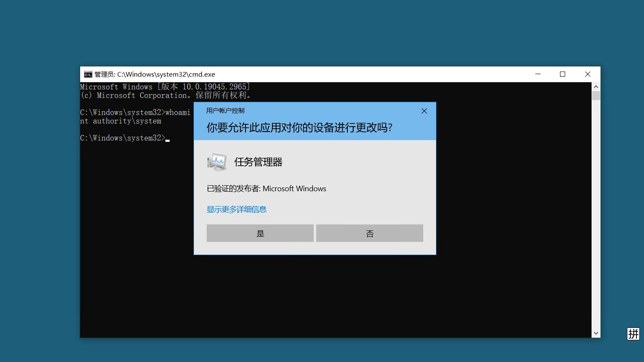Click the Microsoft Corporation copyright line

[165, 95]
